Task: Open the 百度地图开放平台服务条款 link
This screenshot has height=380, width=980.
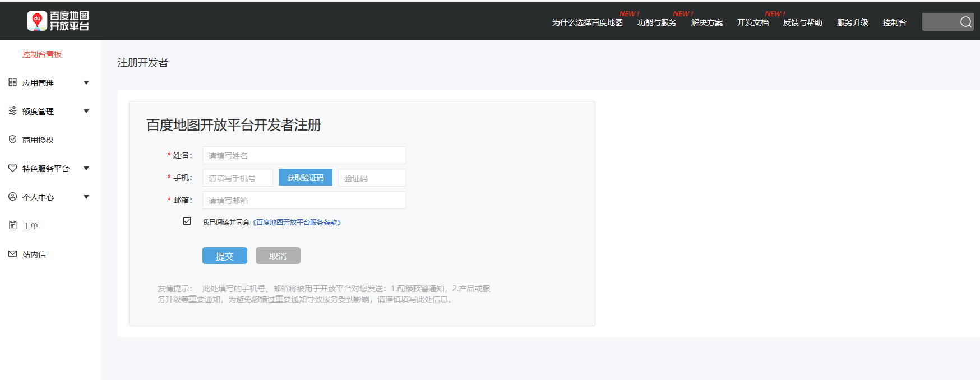Action: point(297,223)
